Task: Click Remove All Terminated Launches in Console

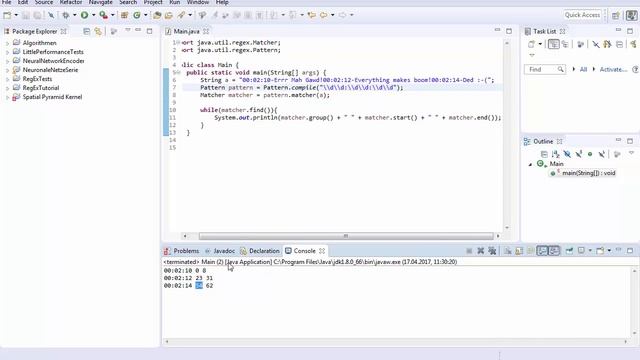Action: click(x=492, y=251)
